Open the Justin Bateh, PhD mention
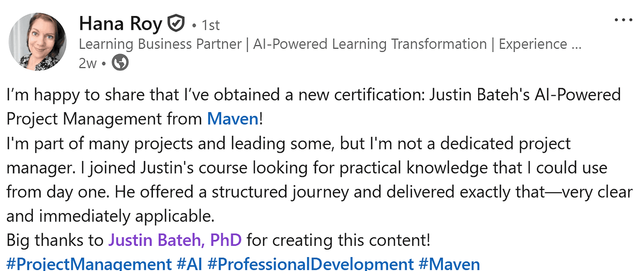This screenshot has height=271, width=644. [175, 240]
